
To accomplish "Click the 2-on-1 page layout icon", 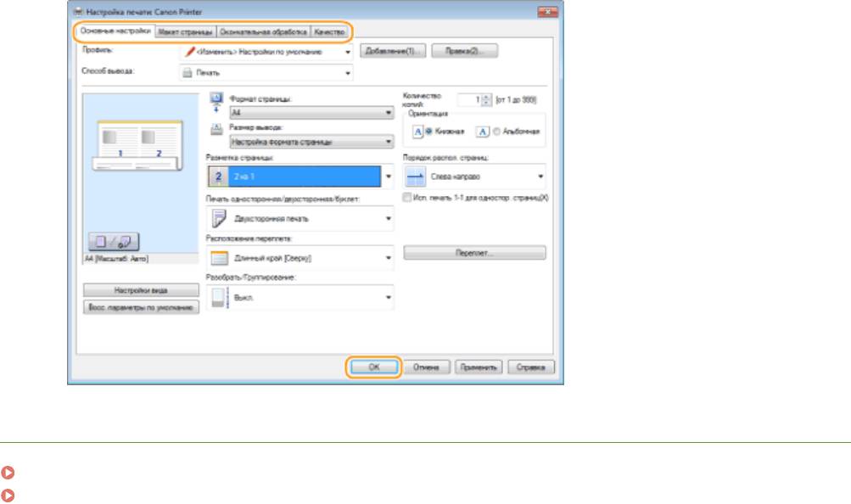I will click(216, 176).
